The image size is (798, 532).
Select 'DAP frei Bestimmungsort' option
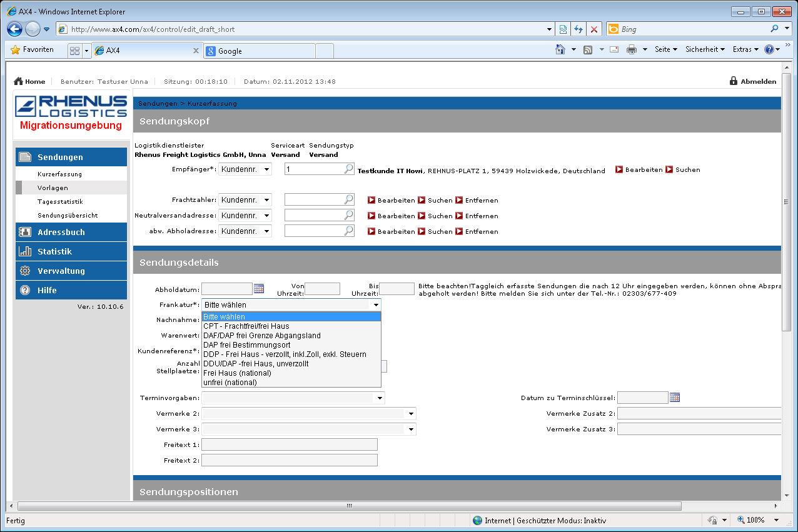[291, 345]
